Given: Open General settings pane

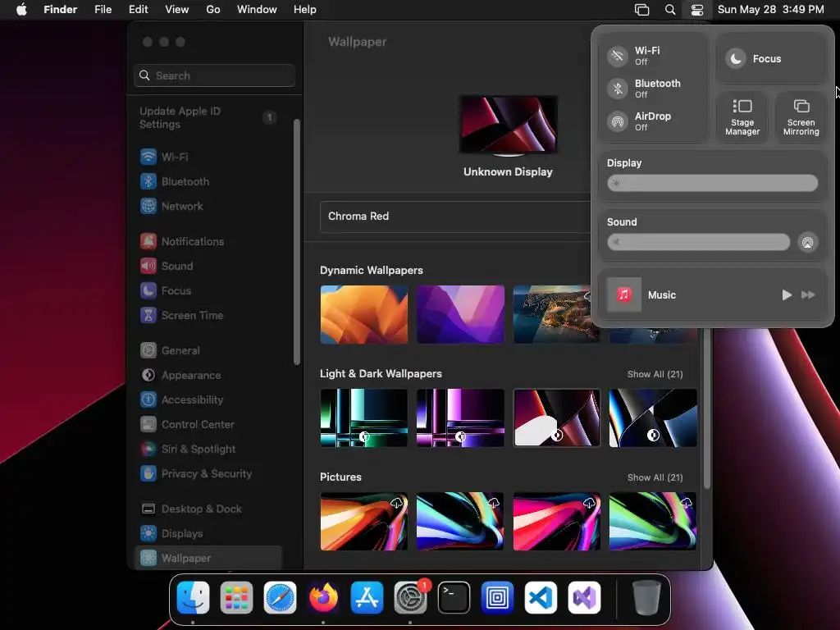Looking at the screenshot, I should point(208,351).
